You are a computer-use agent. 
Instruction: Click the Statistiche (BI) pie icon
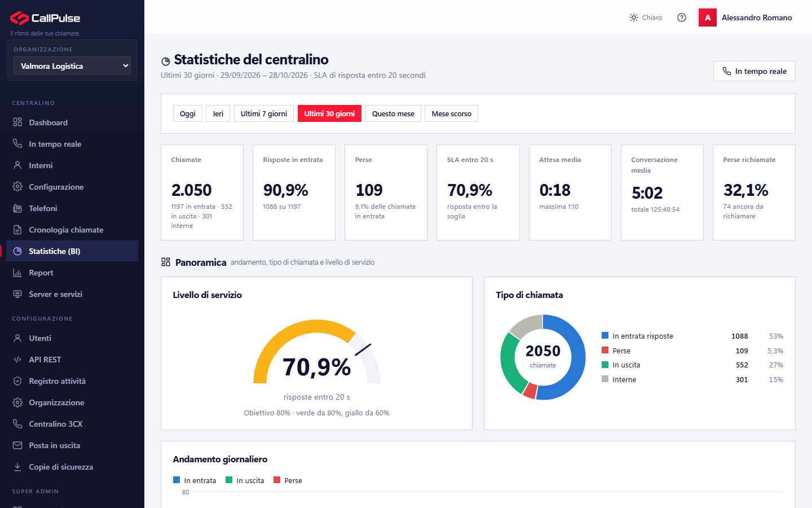click(x=17, y=251)
